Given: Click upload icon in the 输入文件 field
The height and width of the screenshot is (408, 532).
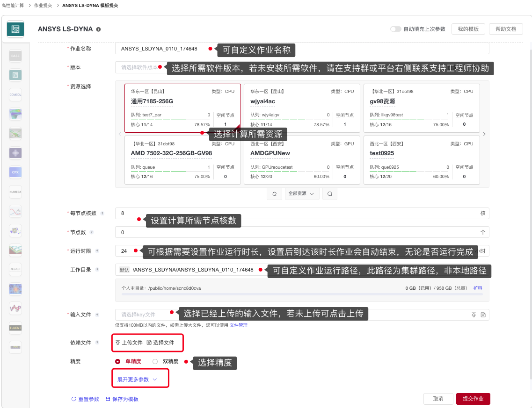Looking at the screenshot, I should click(x=474, y=315).
